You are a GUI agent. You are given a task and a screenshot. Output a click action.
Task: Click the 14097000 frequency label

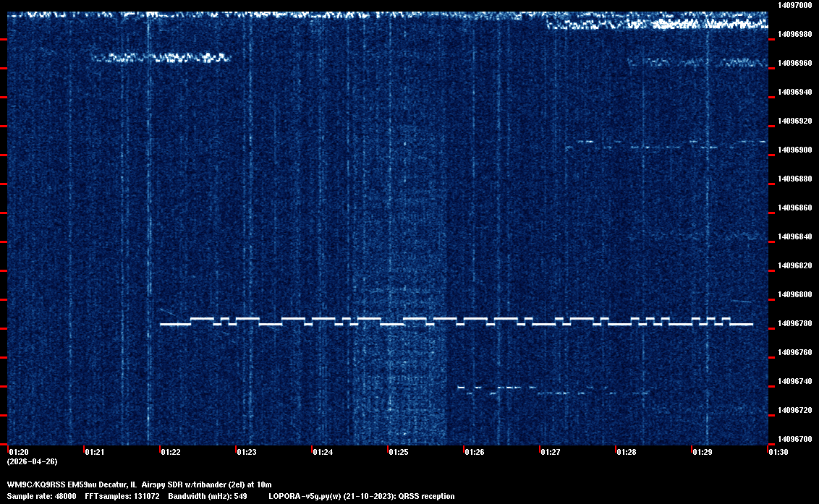pos(794,5)
